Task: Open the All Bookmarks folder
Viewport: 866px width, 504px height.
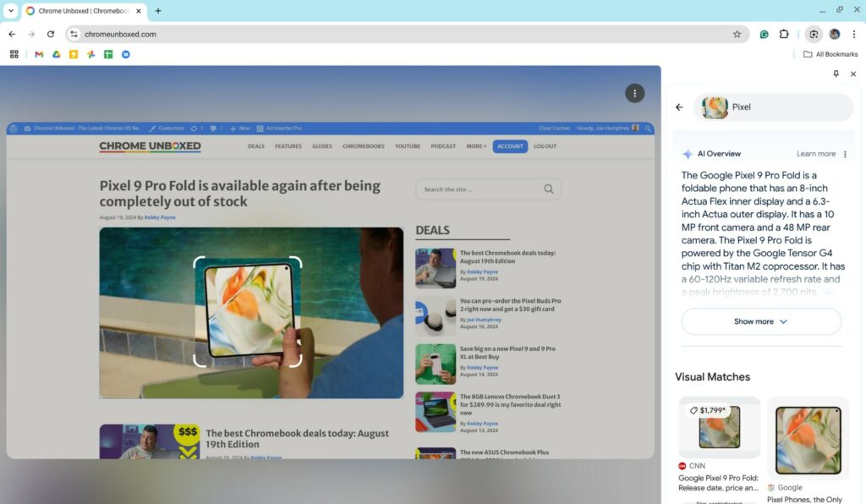Action: pos(830,54)
